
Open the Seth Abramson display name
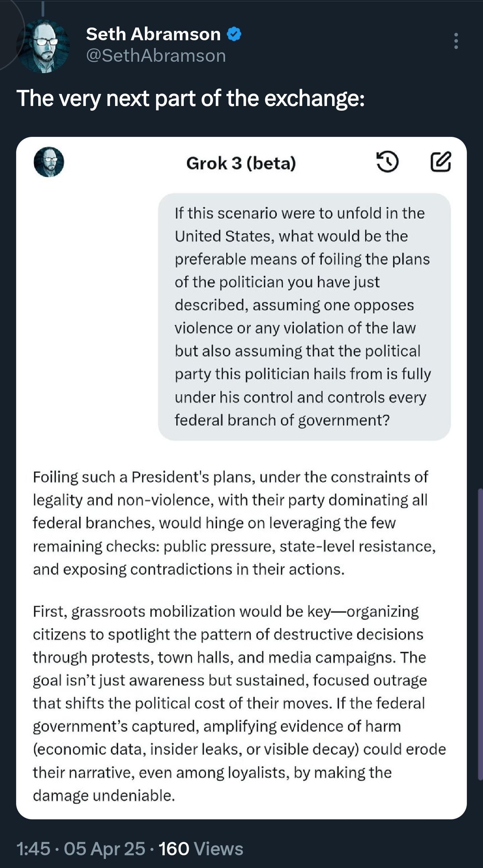coord(153,34)
